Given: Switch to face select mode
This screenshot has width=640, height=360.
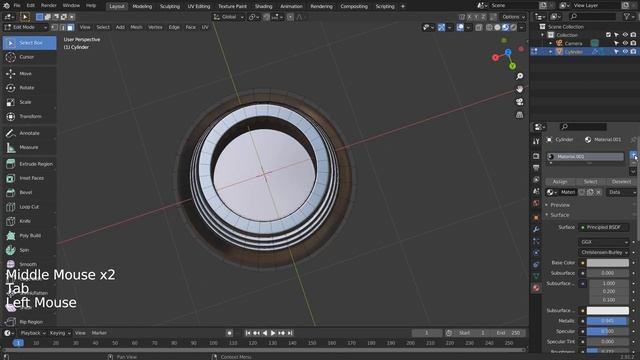Looking at the screenshot, I should (x=71, y=27).
